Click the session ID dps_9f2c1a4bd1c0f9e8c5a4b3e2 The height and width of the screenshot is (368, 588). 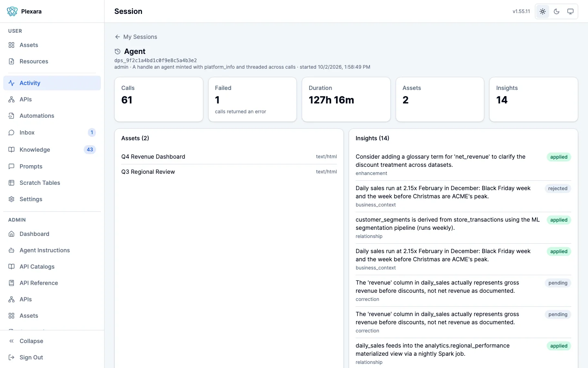[156, 61]
